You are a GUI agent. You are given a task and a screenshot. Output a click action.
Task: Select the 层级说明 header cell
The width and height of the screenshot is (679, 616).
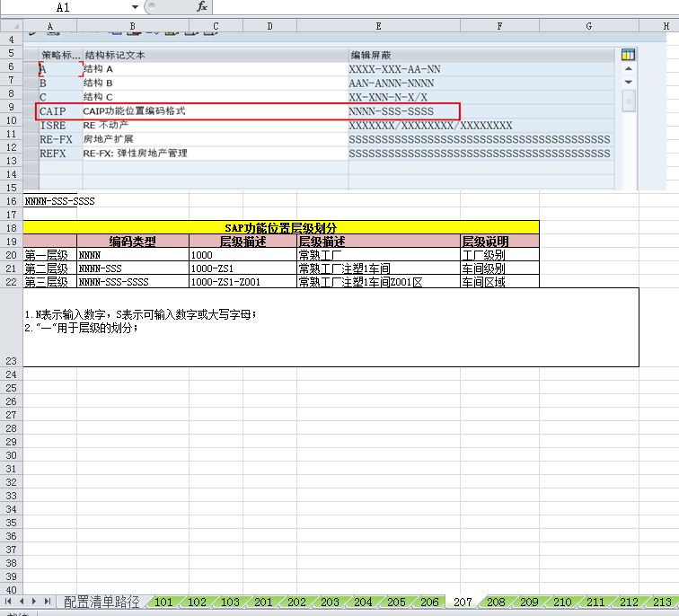pyautogui.click(x=499, y=242)
